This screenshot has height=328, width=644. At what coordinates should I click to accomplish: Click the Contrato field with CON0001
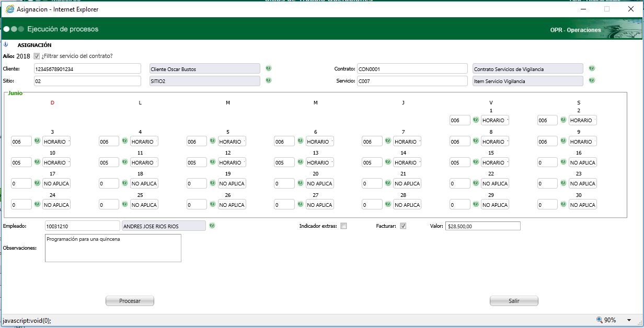pyautogui.click(x=412, y=69)
